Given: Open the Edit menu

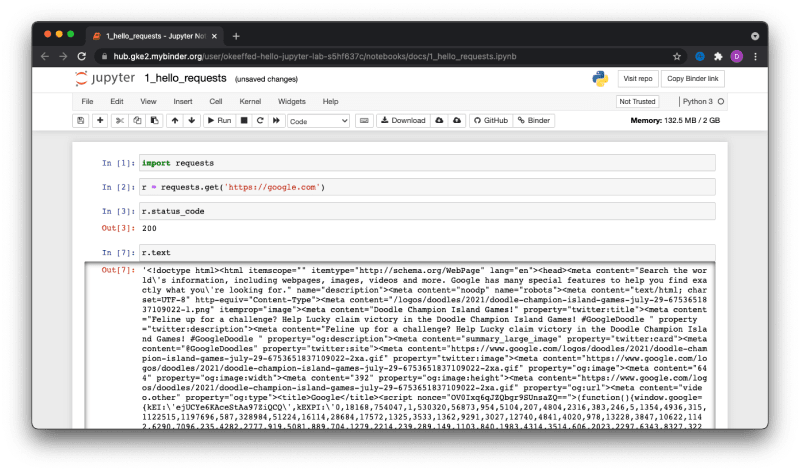Looking at the screenshot, I should pos(117,102).
